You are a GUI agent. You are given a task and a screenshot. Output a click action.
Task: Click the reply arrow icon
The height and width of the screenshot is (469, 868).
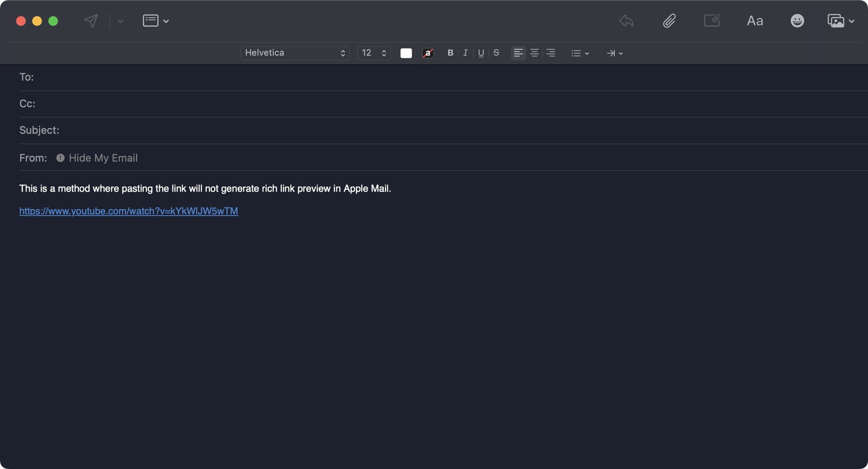[x=626, y=21]
